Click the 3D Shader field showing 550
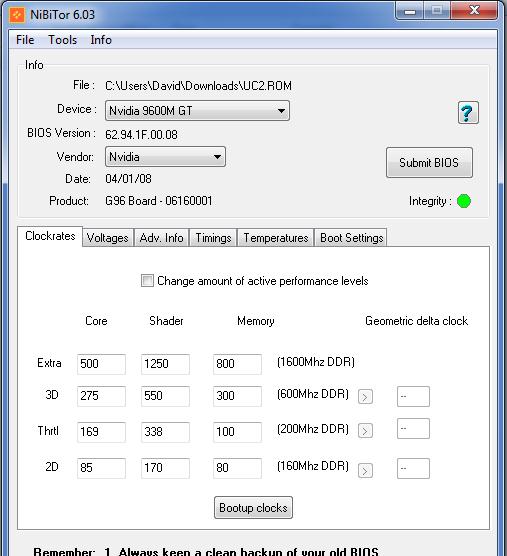Screen dimensions: 507x556 165,396
